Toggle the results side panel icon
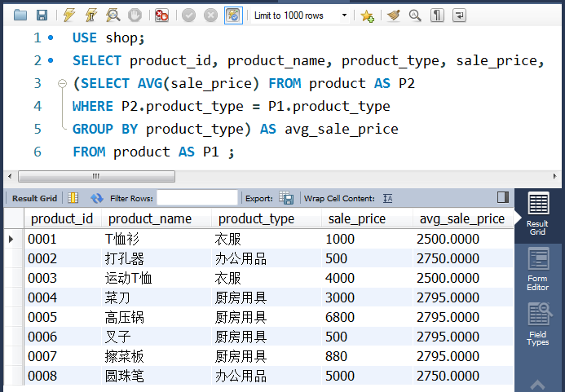This screenshot has width=565, height=392. 503,197
